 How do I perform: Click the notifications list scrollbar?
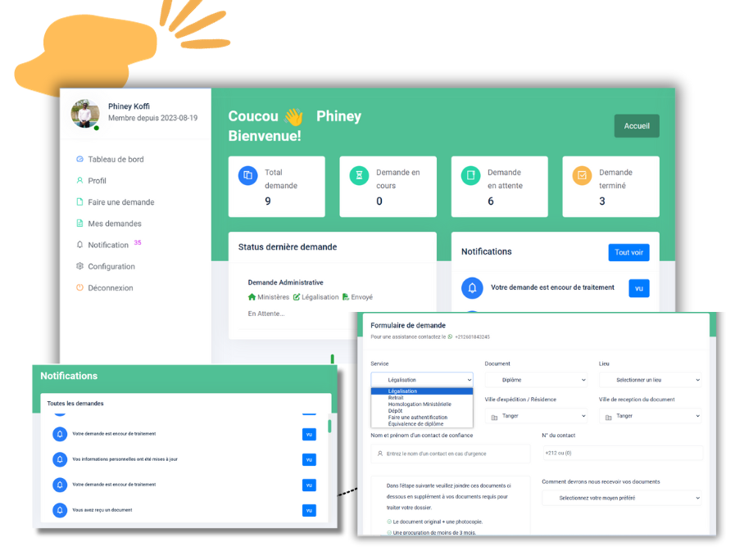pos(329,426)
